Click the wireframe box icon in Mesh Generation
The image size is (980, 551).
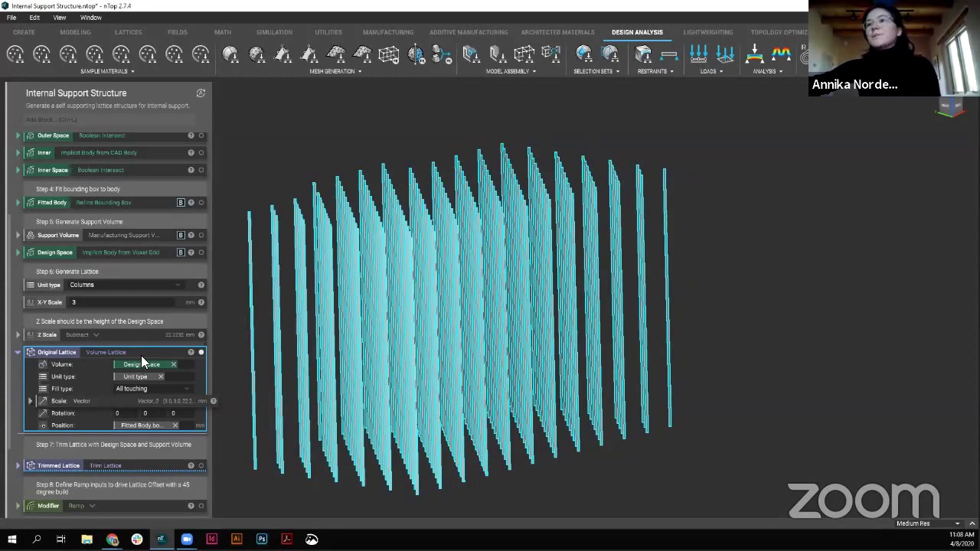[389, 54]
